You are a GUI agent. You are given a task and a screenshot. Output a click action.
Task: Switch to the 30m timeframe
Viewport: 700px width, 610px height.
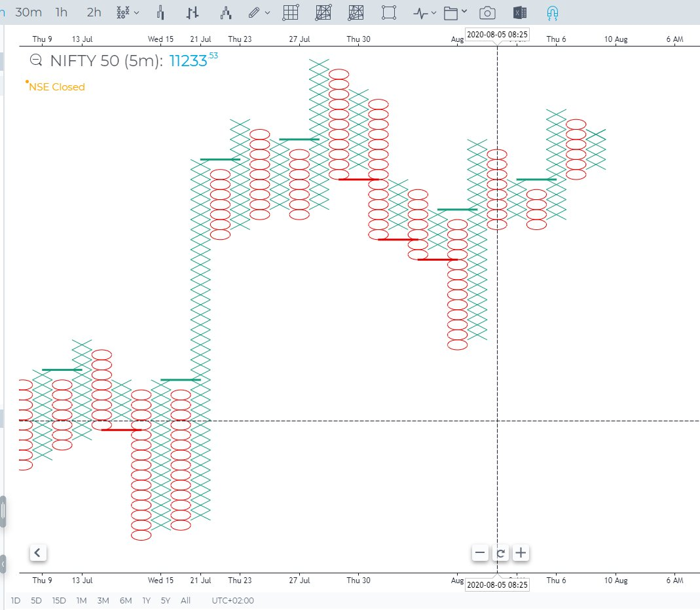[x=29, y=12]
